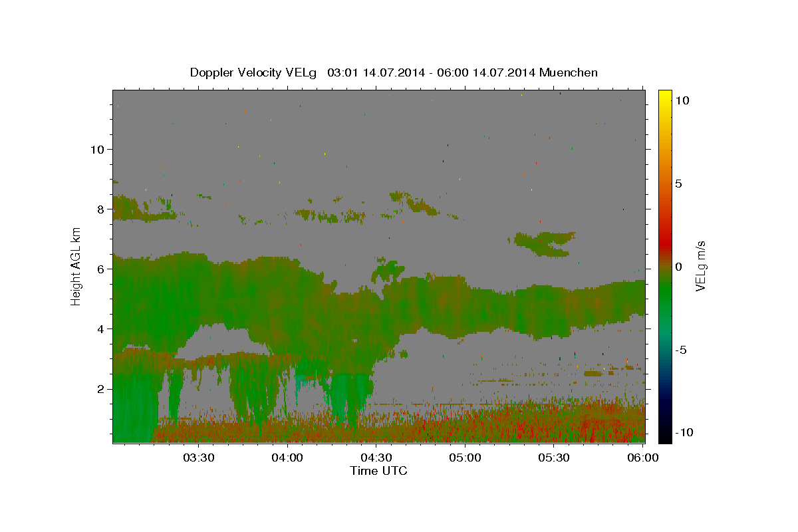Click the 05:00 time tick label
Screen dimensions: 798x532
point(465,458)
